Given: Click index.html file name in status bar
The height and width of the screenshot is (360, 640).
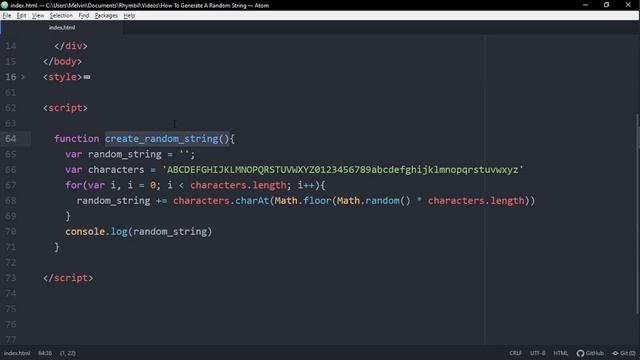Looking at the screenshot, I should (x=17, y=353).
